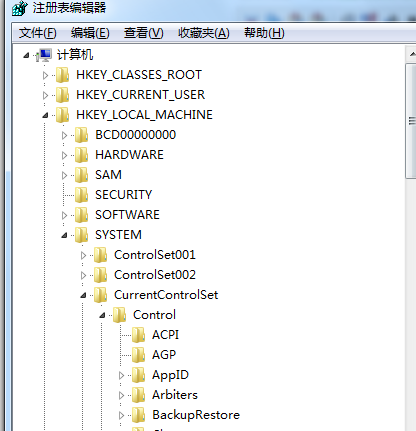Click the ACPI key folder icon

coord(138,335)
